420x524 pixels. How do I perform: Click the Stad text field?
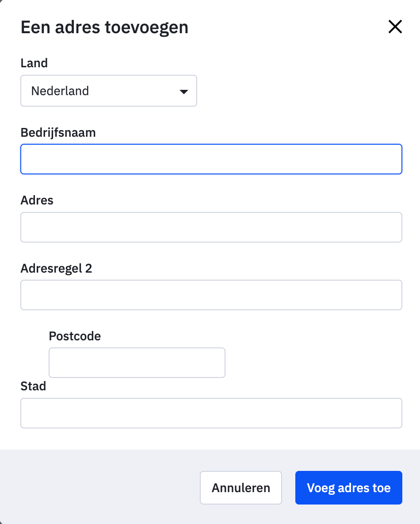[211, 413]
